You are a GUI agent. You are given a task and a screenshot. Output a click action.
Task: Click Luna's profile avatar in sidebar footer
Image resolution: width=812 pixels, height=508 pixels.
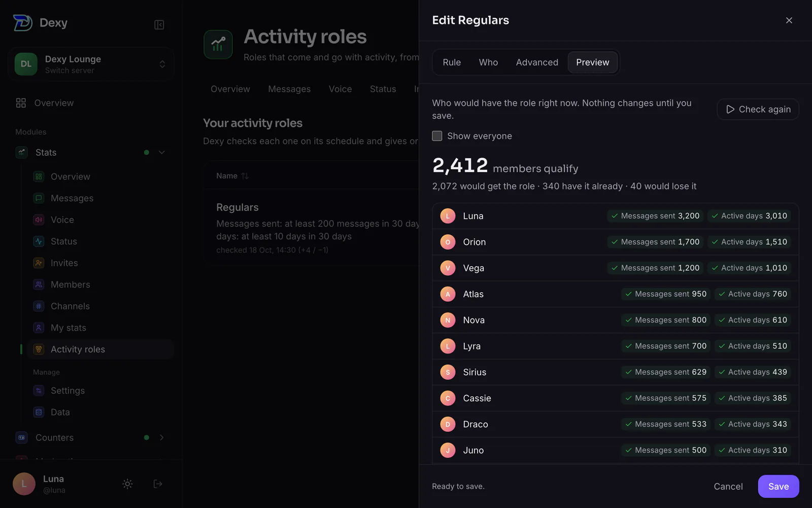click(x=24, y=484)
